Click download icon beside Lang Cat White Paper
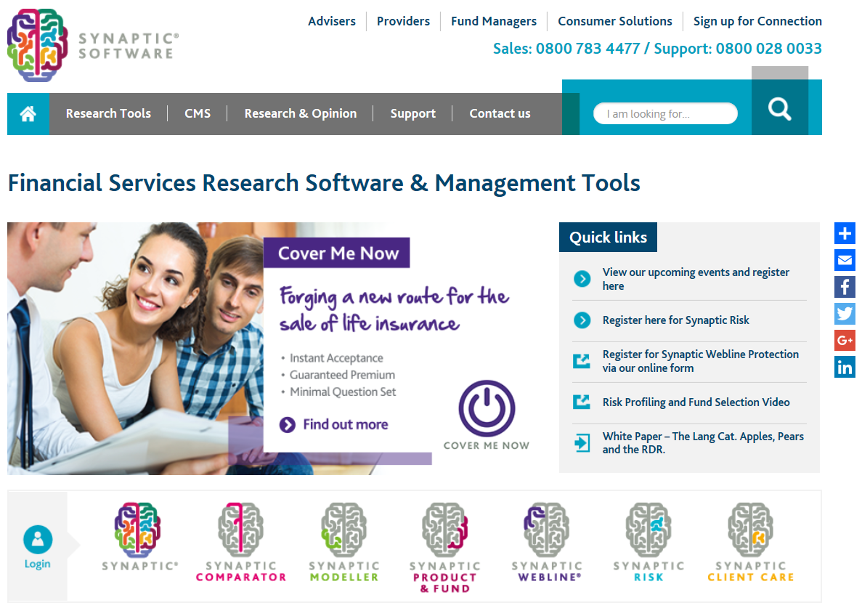This screenshot has height=616, width=862. pos(582,443)
